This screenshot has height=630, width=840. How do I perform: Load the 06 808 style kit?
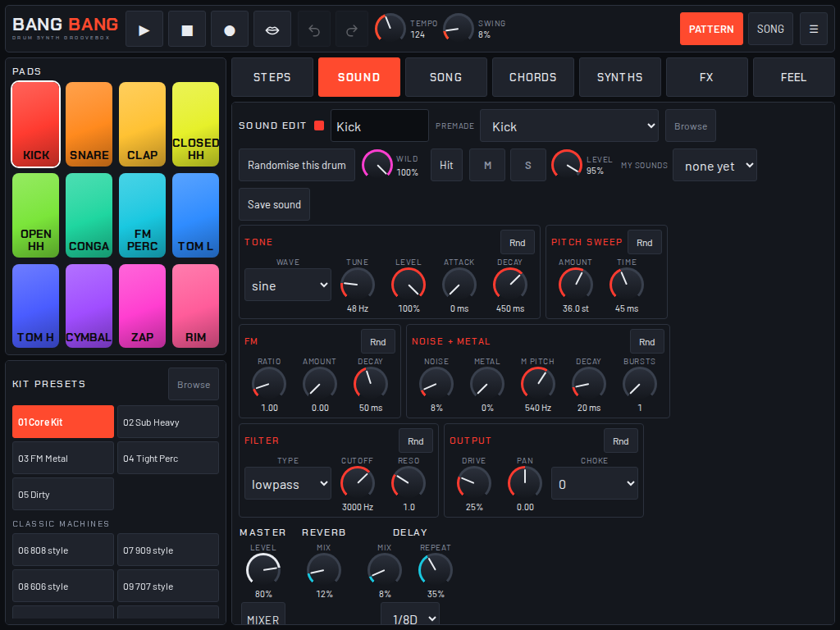click(63, 550)
